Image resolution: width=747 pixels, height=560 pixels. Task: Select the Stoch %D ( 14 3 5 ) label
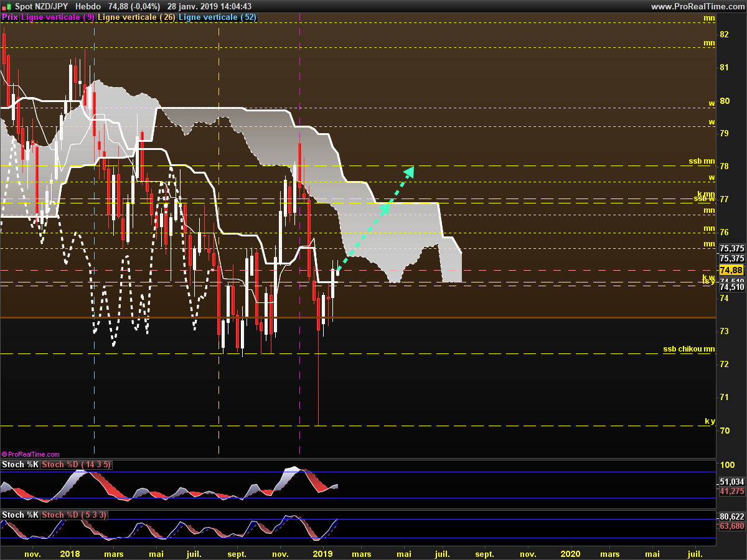tap(76, 465)
